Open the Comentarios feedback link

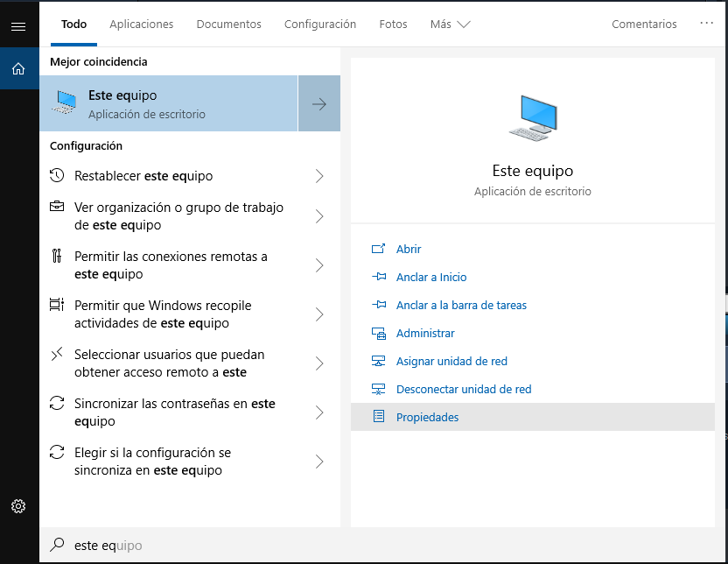[x=644, y=25]
